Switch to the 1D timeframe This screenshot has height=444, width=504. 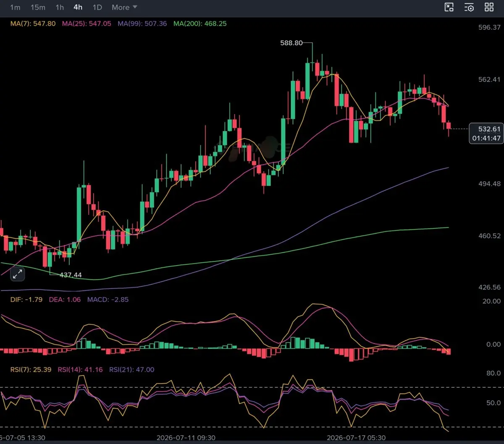[97, 7]
